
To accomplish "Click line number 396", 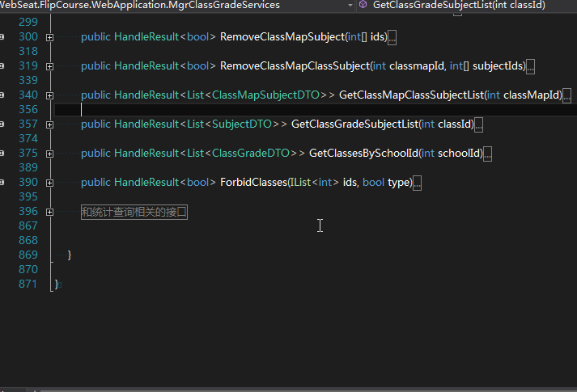I will [28, 211].
